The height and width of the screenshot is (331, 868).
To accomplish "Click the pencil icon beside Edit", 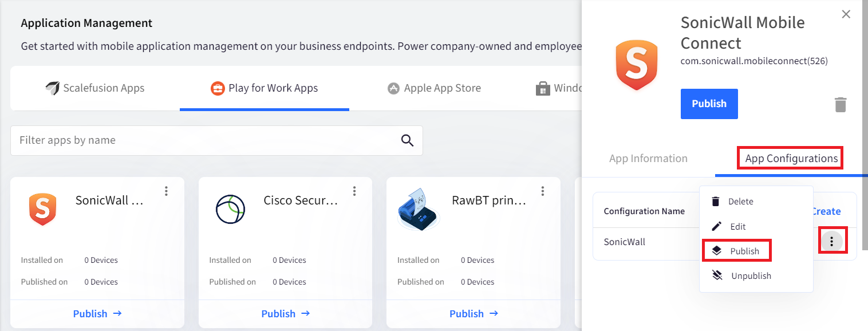I will click(x=716, y=226).
